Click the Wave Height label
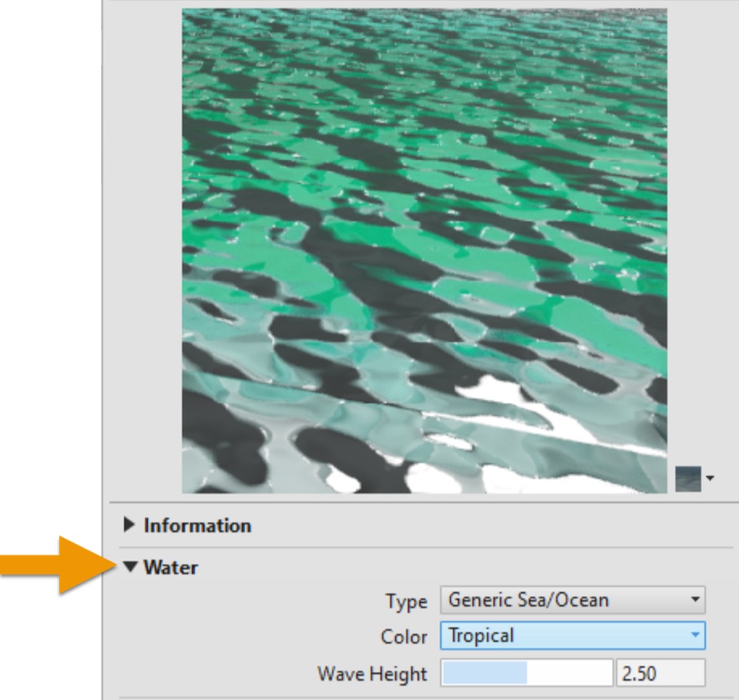This screenshot has width=739, height=700. pyautogui.click(x=372, y=674)
